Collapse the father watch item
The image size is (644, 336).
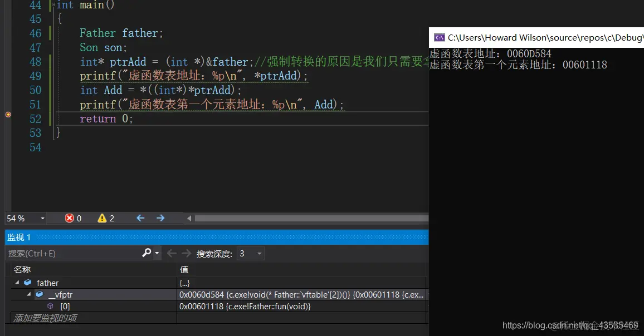tap(17, 283)
